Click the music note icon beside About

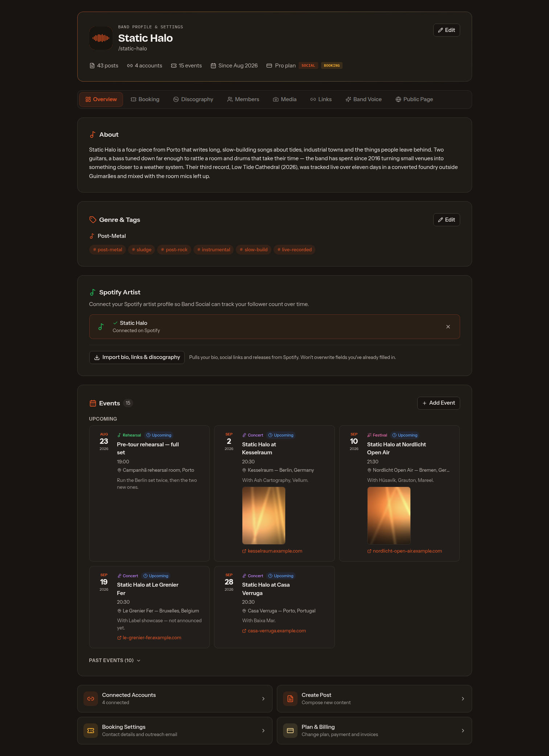93,135
